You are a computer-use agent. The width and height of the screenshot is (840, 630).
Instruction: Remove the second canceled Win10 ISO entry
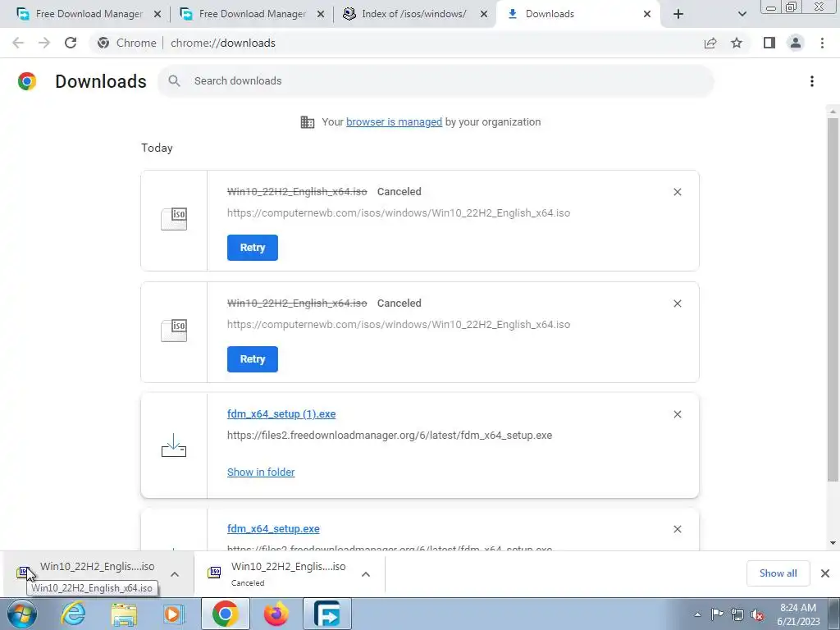(x=677, y=304)
